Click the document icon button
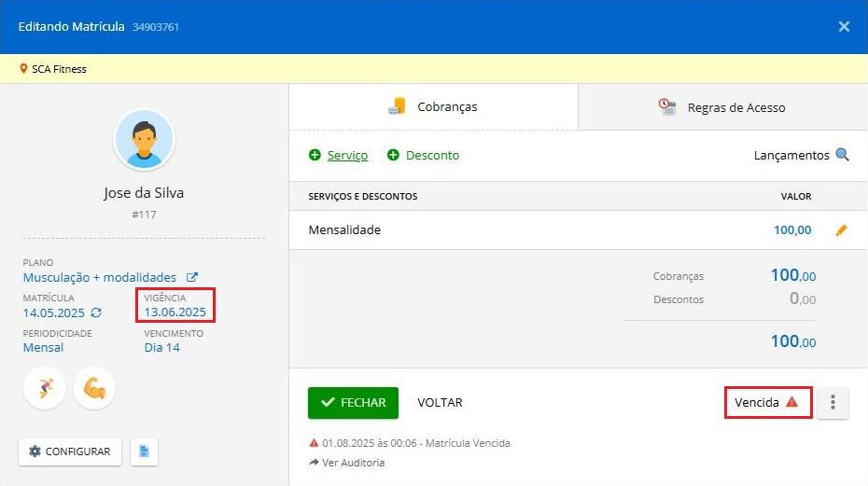Viewport: 868px width, 486px height. coord(144,451)
